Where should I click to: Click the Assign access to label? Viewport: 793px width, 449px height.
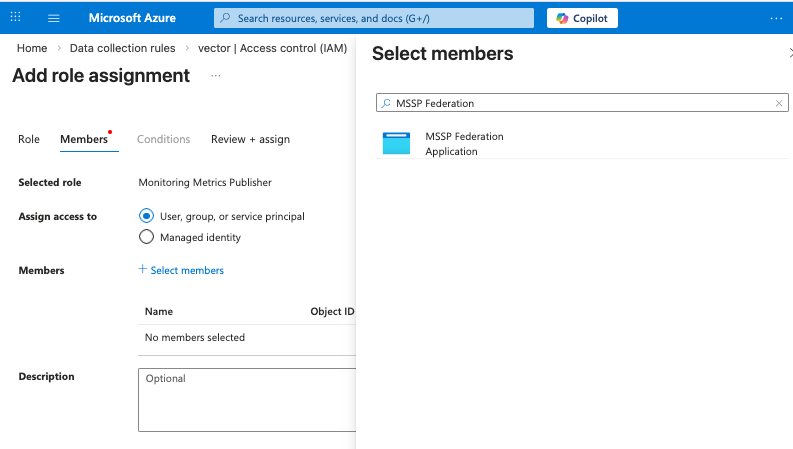pos(58,216)
